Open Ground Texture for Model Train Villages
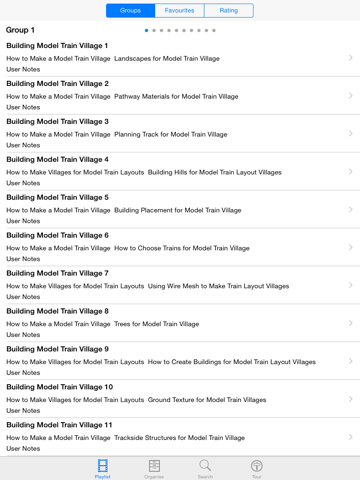The image size is (360, 480). click(x=207, y=400)
